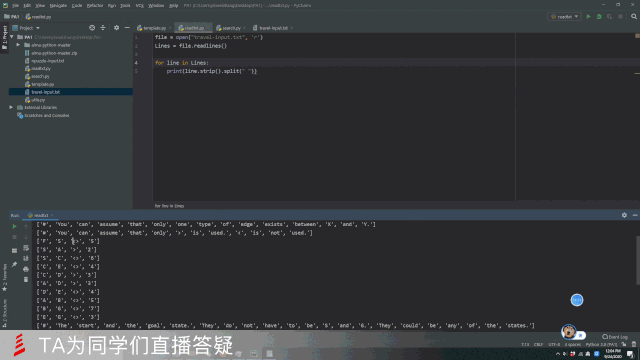Open the Navigate menu
Screen dimensions: 640x360
[58, 5]
